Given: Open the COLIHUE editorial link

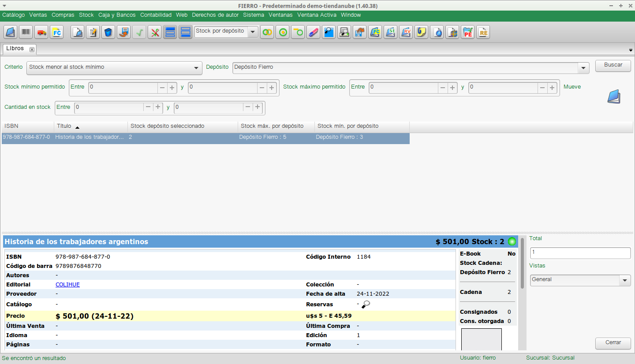Looking at the screenshot, I should (67, 285).
